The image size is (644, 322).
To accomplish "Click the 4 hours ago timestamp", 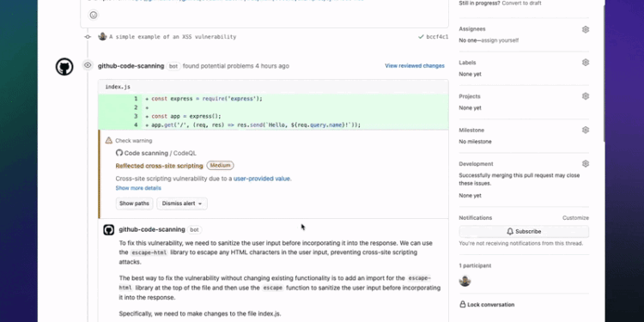I will [272, 66].
